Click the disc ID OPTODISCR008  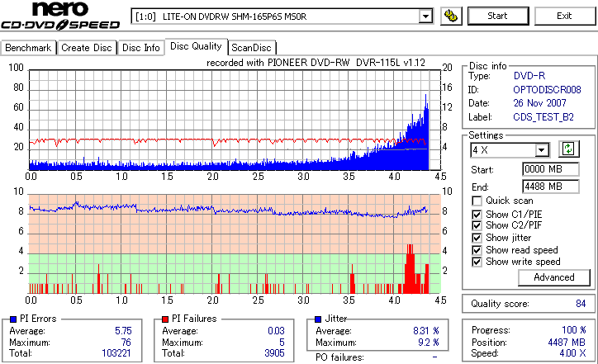pos(547,90)
